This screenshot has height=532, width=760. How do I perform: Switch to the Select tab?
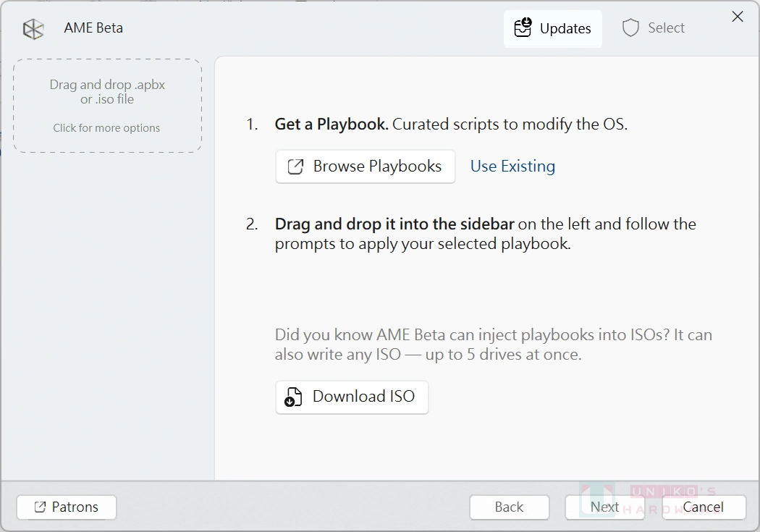654,28
